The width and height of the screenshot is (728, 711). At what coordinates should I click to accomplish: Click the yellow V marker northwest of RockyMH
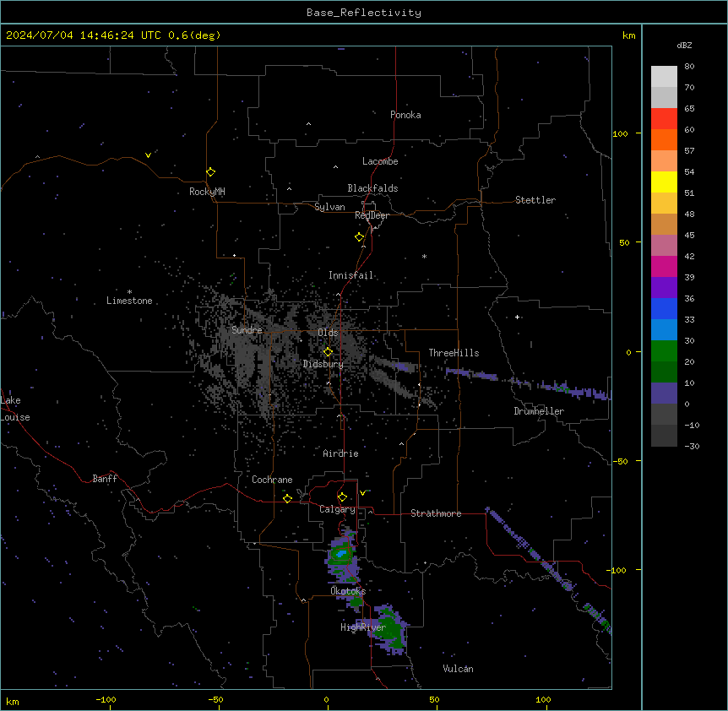click(148, 155)
